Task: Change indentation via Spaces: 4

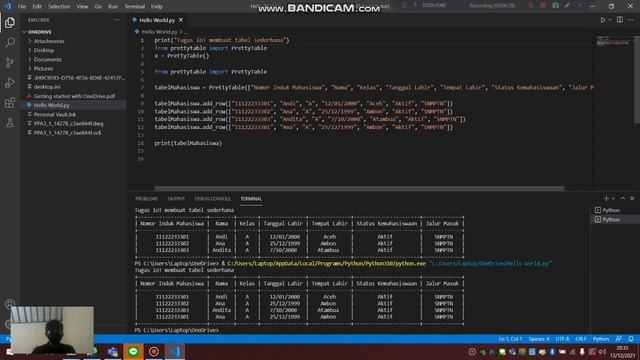Action: [x=539, y=339]
